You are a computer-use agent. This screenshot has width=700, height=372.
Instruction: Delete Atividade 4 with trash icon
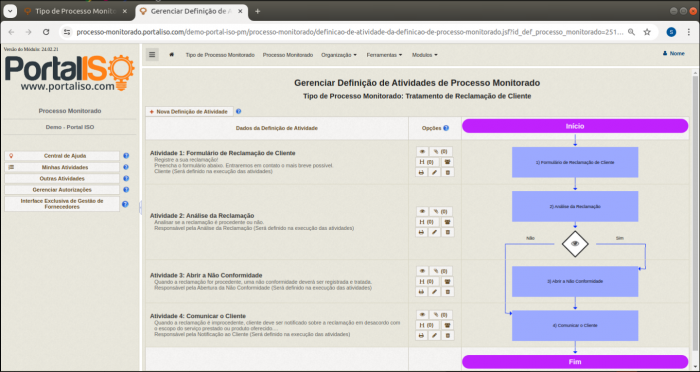click(448, 335)
